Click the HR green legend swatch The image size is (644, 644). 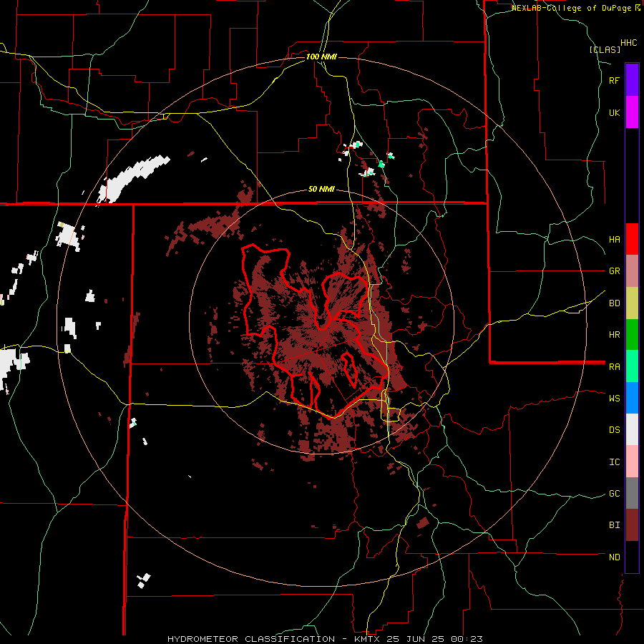coord(632,334)
